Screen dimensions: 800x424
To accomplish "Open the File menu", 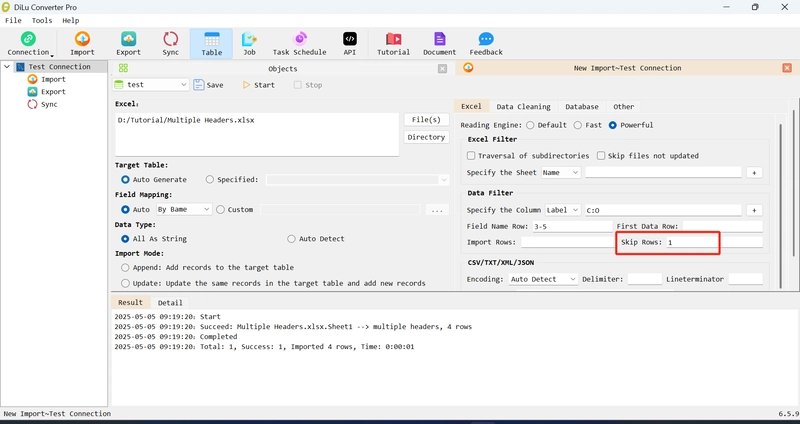I will pyautogui.click(x=13, y=20).
